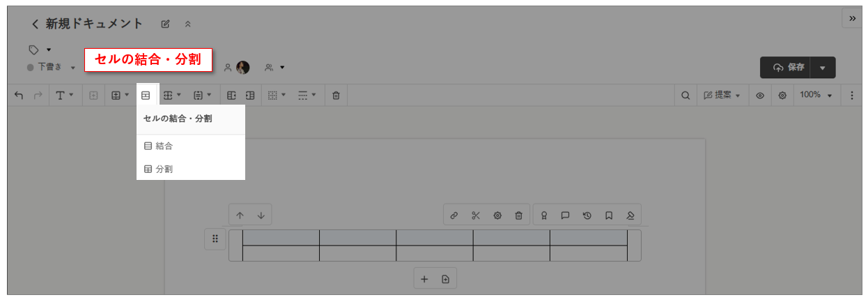Viewport: 868px width, 302px height.
Task: Click the link icon above the table
Action: coord(454,216)
